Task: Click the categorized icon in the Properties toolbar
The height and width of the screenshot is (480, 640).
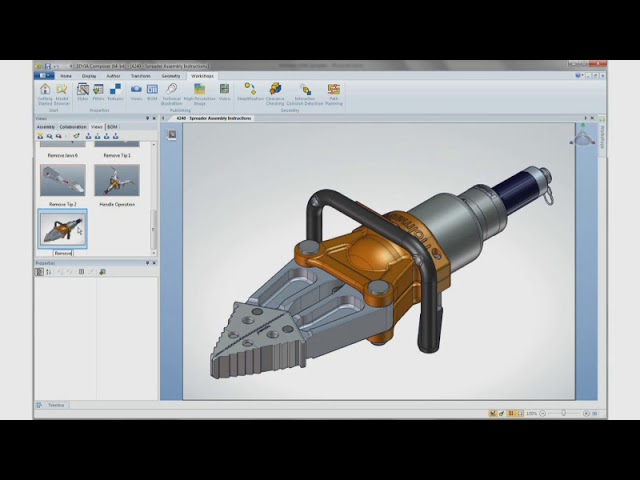Action: (40, 272)
